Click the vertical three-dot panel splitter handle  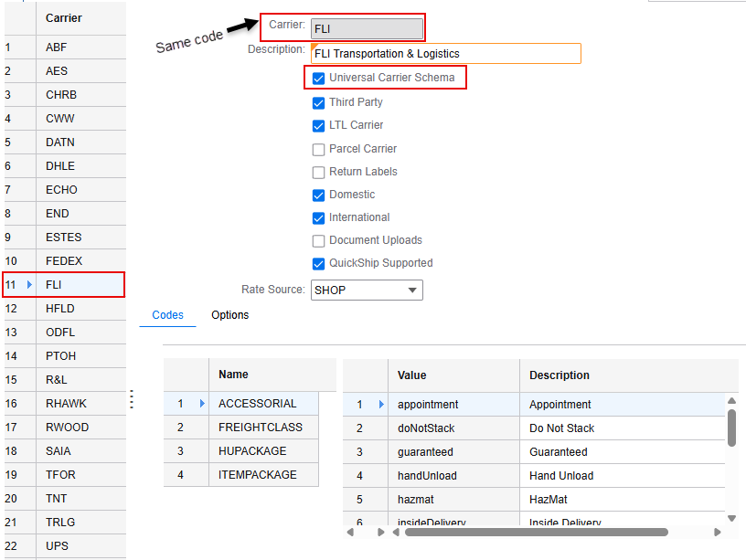coord(132,399)
